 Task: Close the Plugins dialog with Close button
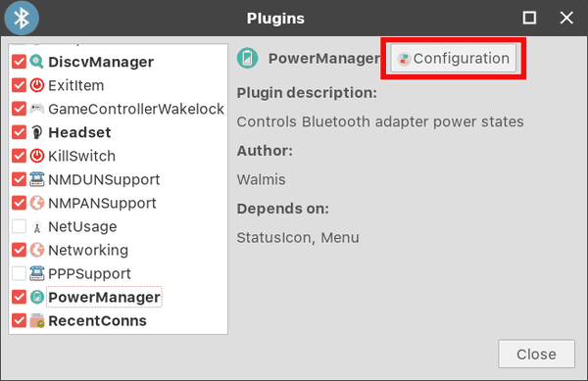(x=536, y=354)
